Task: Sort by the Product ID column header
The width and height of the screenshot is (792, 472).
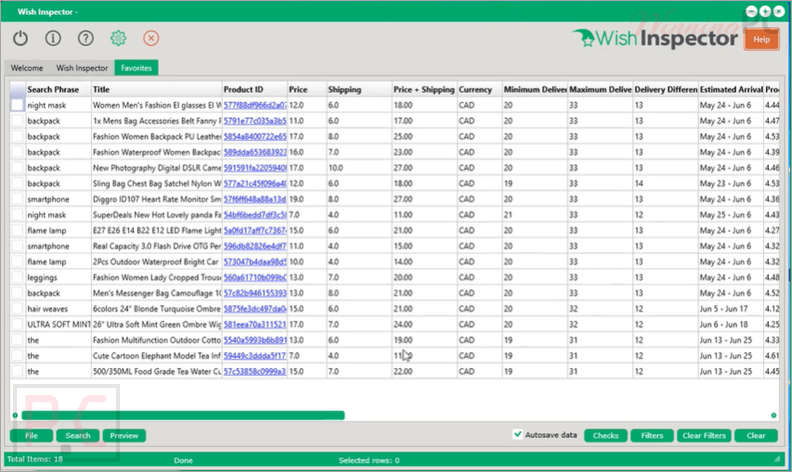Action: (255, 89)
